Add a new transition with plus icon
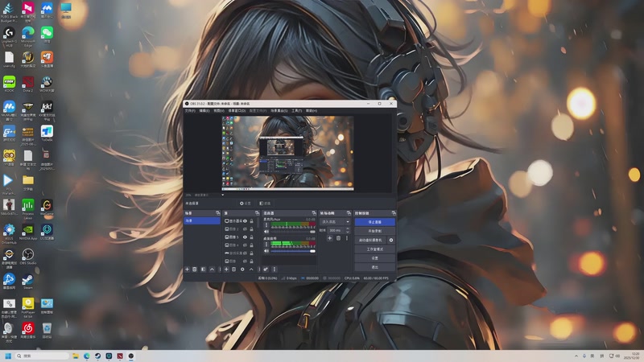The height and width of the screenshot is (362, 644). point(330,238)
